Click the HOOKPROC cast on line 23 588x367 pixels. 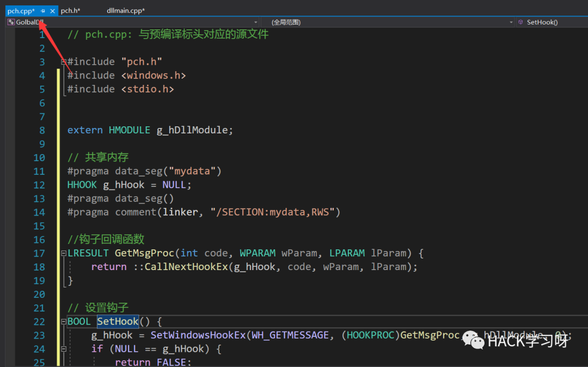tap(371, 335)
